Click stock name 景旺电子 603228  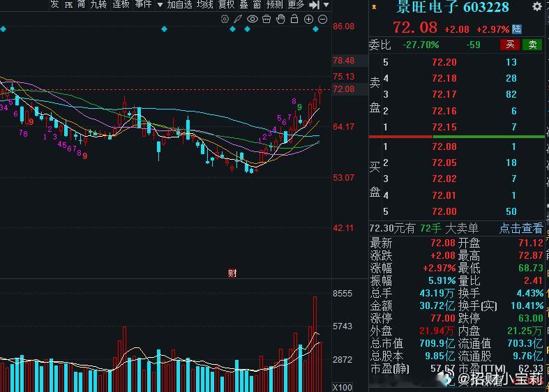coord(452,7)
